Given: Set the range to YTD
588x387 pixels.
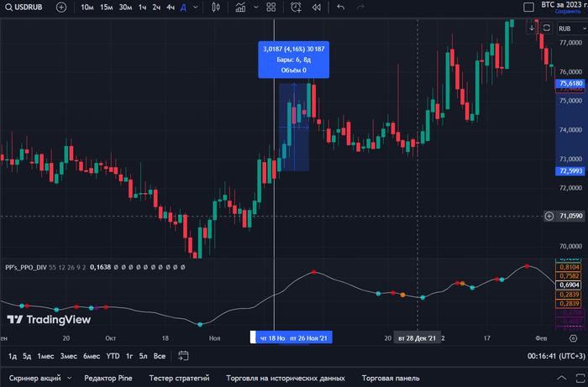Looking at the screenshot, I should click(x=113, y=356).
